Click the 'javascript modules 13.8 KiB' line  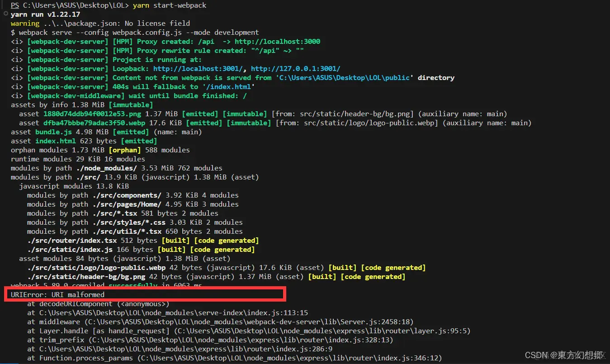tap(74, 186)
